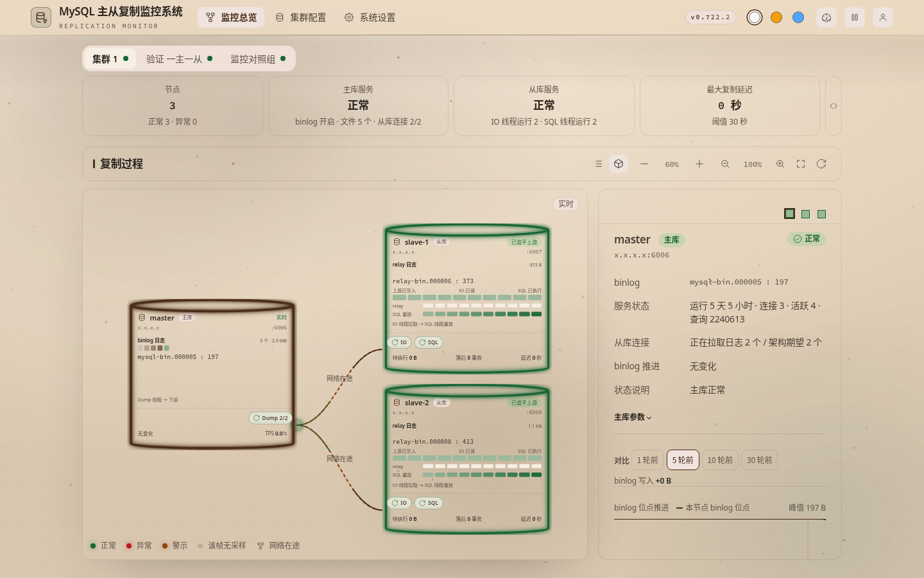Click the upper 网络在途 link label

click(x=339, y=378)
